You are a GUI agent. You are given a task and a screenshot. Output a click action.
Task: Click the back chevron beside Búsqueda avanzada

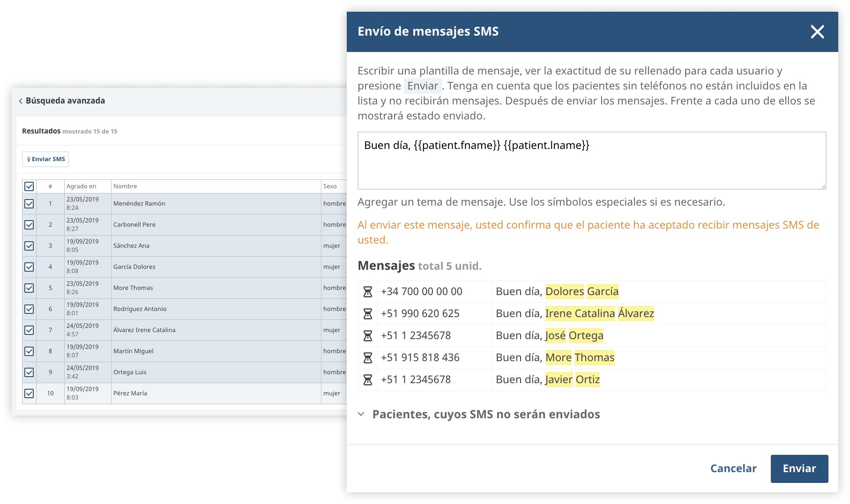tap(21, 100)
